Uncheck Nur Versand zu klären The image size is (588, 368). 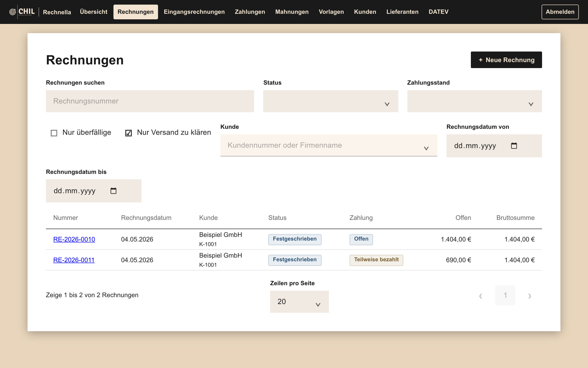[129, 133]
